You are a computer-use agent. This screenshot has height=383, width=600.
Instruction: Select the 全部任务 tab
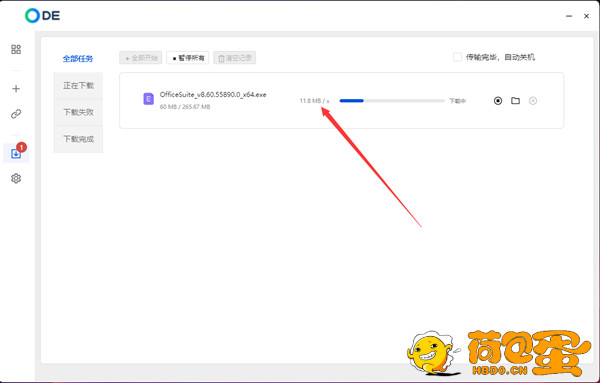tap(78, 59)
